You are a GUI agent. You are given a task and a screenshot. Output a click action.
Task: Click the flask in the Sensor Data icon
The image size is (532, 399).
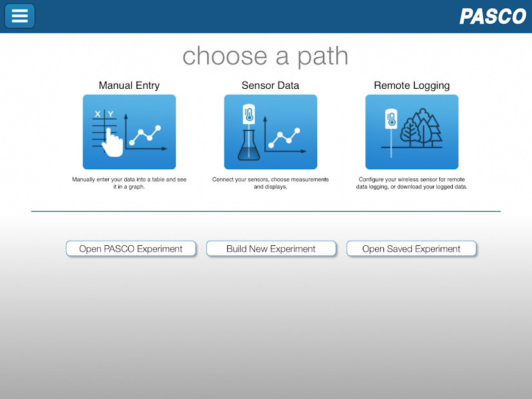pos(248,146)
